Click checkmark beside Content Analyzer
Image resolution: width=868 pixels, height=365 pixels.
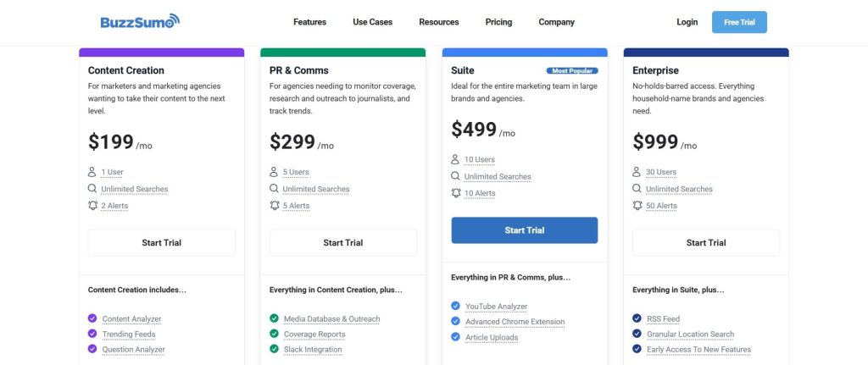(92, 318)
